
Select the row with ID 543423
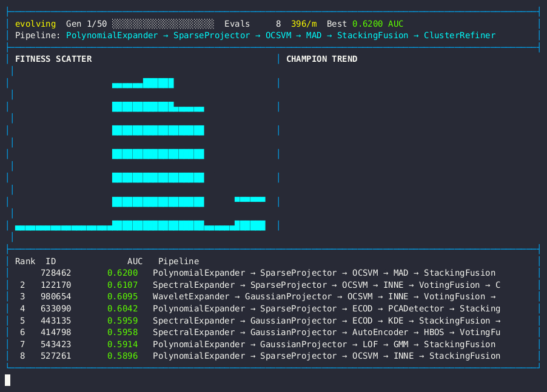tap(273, 344)
